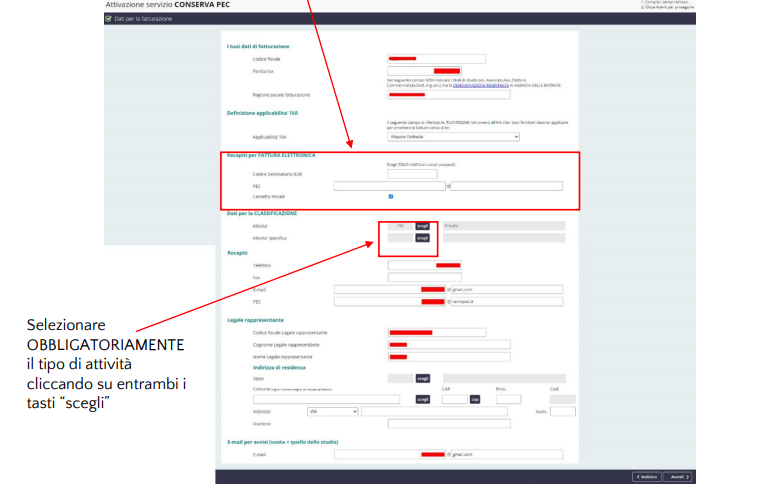The height and width of the screenshot is (488, 772).
Task: Click the PEC username field under Fattura Elettronica
Action: (x=389, y=186)
